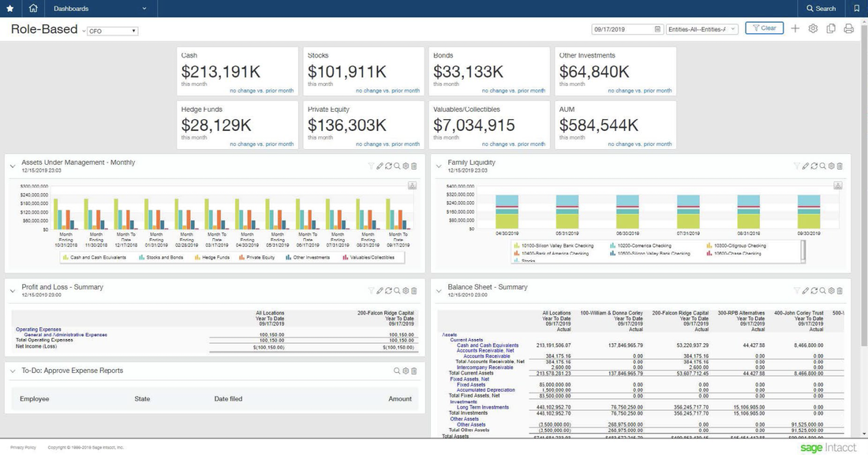The image size is (868, 455).
Task: Open dashboard settings gear icon
Action: 813,29
